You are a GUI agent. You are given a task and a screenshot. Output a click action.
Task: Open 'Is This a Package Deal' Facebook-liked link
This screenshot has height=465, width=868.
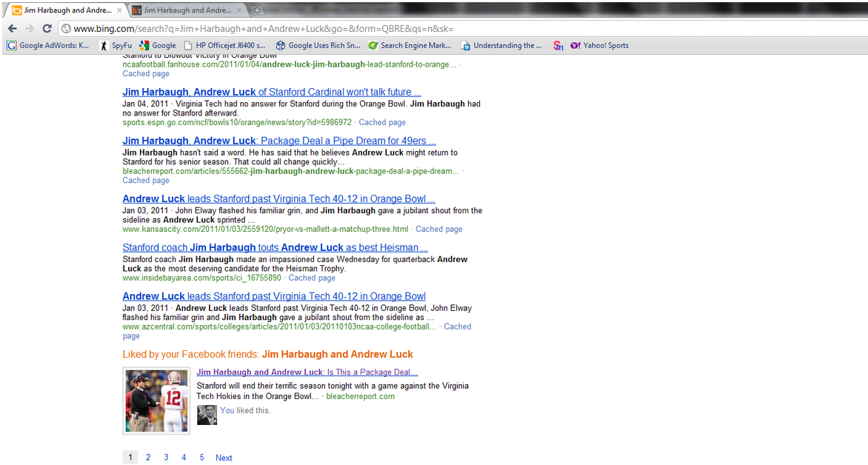click(x=307, y=372)
